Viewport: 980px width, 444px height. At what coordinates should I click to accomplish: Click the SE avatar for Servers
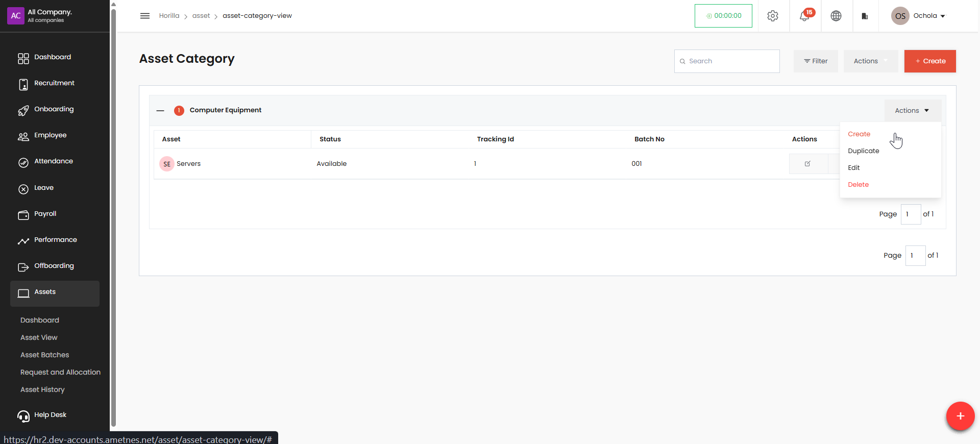[167, 164]
